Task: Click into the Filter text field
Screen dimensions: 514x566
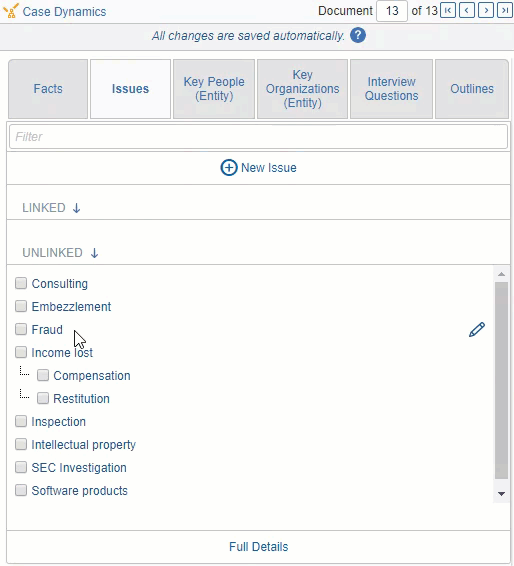Action: pos(258,136)
